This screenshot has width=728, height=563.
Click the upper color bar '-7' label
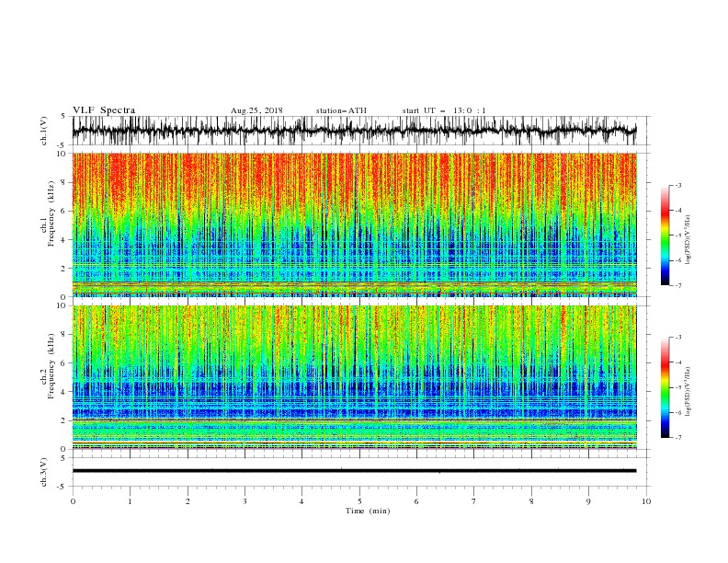click(x=677, y=285)
